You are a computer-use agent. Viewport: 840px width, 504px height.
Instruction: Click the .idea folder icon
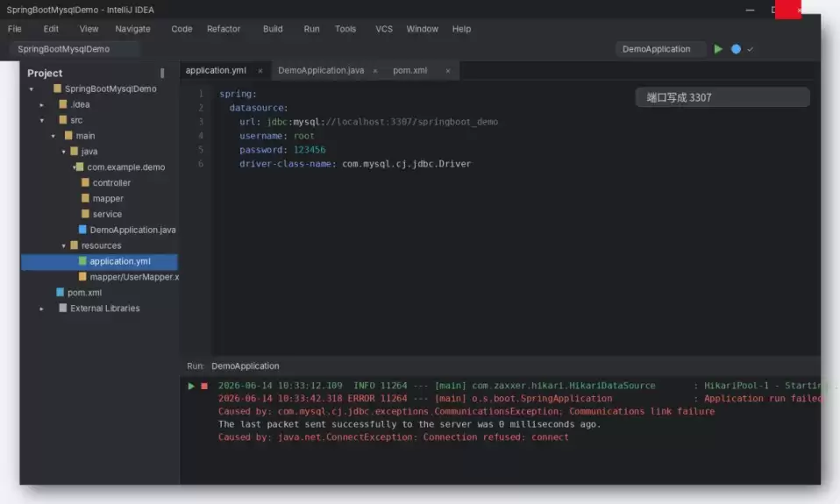pyautogui.click(x=62, y=104)
